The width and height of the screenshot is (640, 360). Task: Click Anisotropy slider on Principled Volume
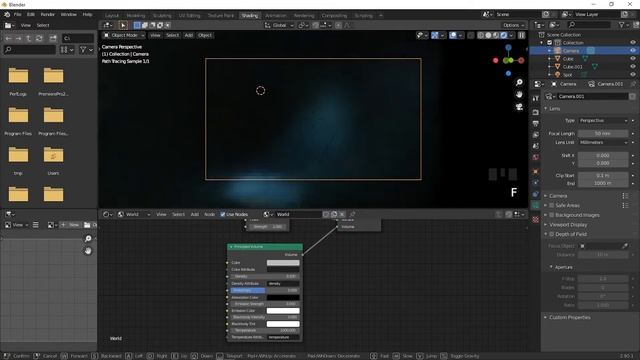[265, 290]
